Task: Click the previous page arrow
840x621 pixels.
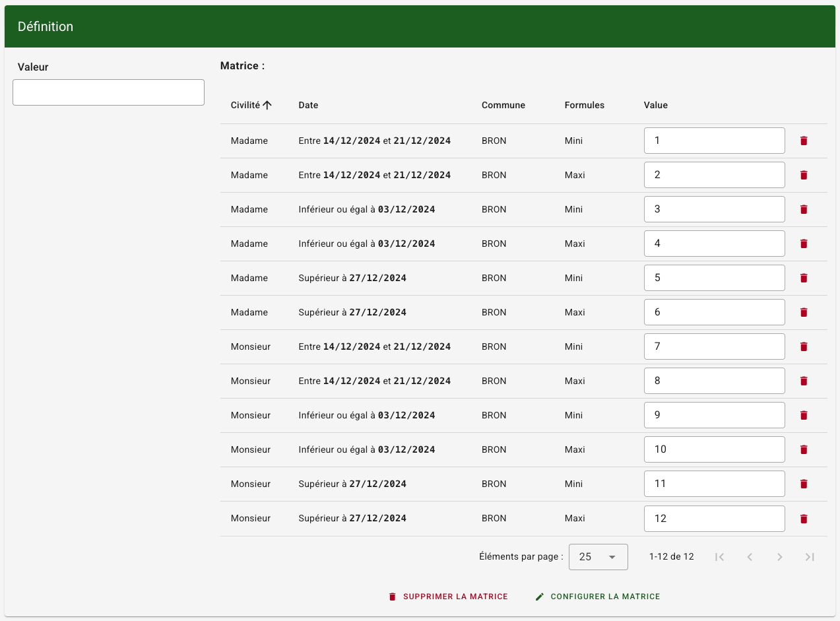Action: [x=750, y=557]
